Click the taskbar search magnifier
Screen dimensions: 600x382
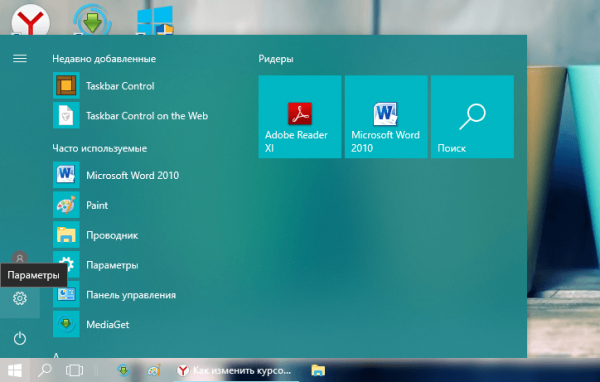point(44,370)
